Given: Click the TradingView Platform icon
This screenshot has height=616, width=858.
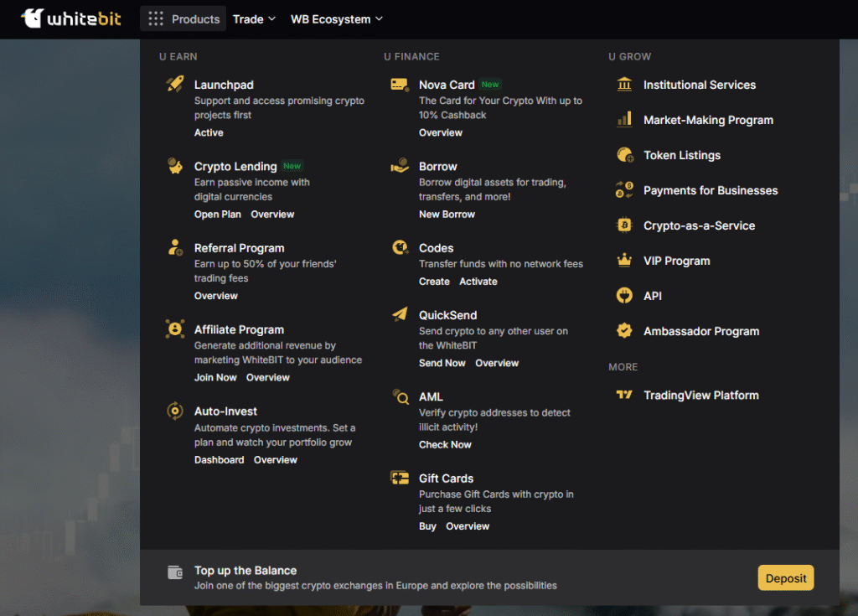Looking at the screenshot, I should coord(624,395).
